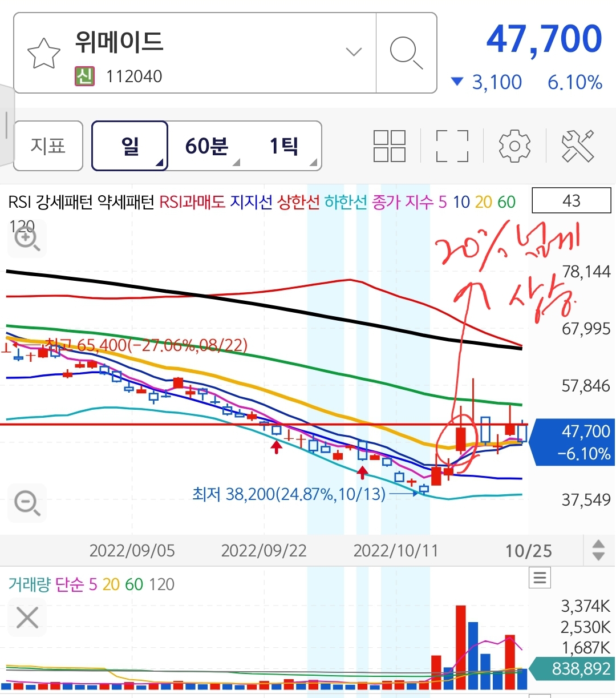Click the 약세패턴 legend label

click(x=126, y=202)
